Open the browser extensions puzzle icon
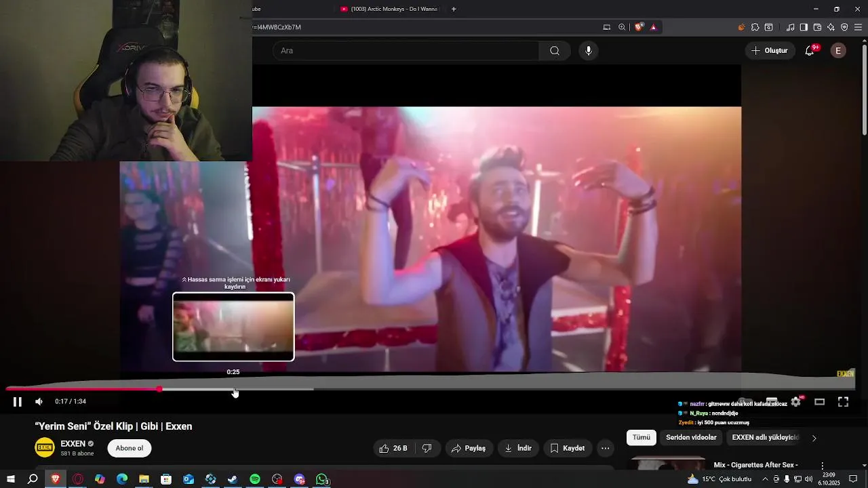The image size is (868, 488). [755, 27]
